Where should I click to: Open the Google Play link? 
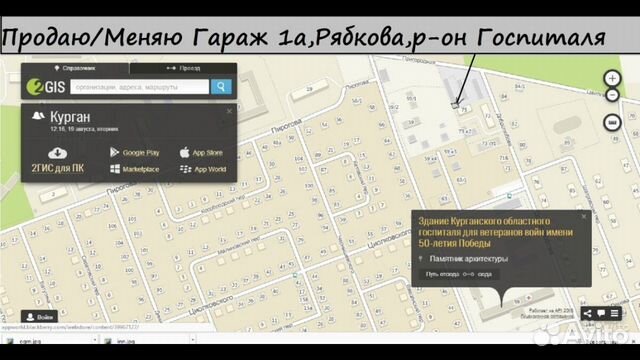[141, 153]
